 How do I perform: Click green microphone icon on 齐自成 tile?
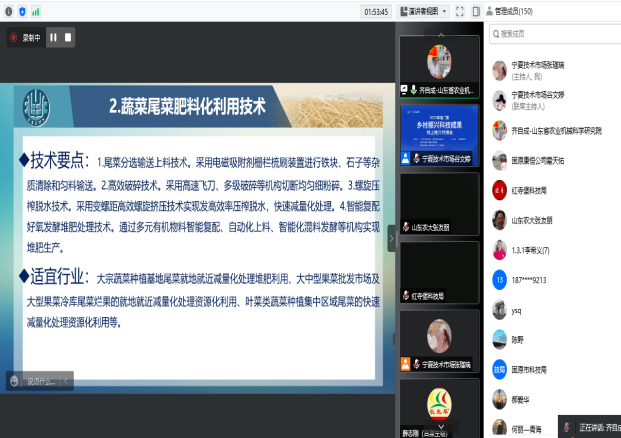(413, 90)
